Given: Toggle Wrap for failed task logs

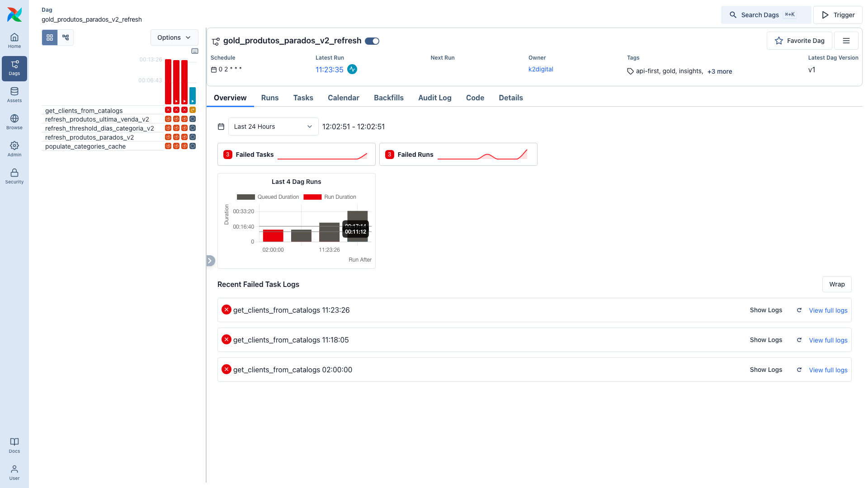Looking at the screenshot, I should (x=836, y=284).
